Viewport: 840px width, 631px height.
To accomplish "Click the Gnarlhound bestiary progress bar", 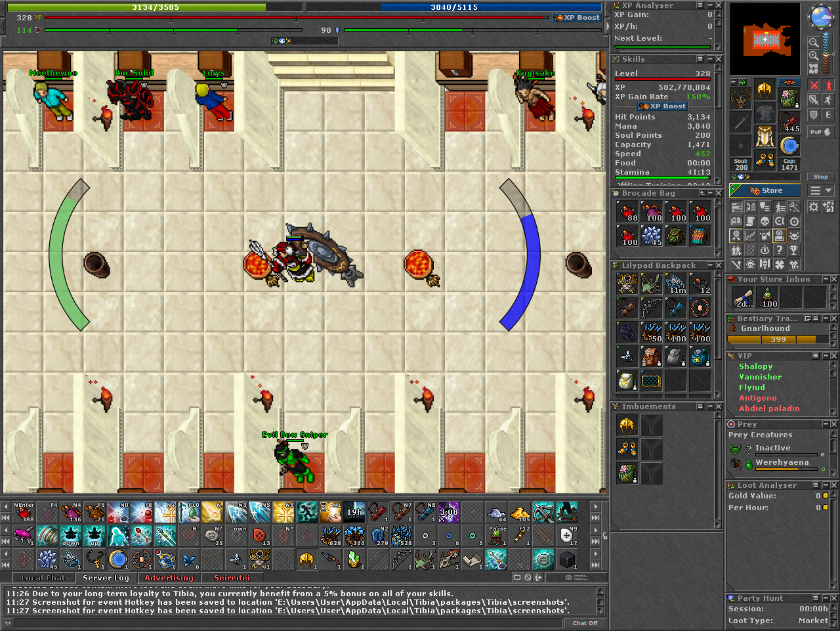I will point(778,339).
